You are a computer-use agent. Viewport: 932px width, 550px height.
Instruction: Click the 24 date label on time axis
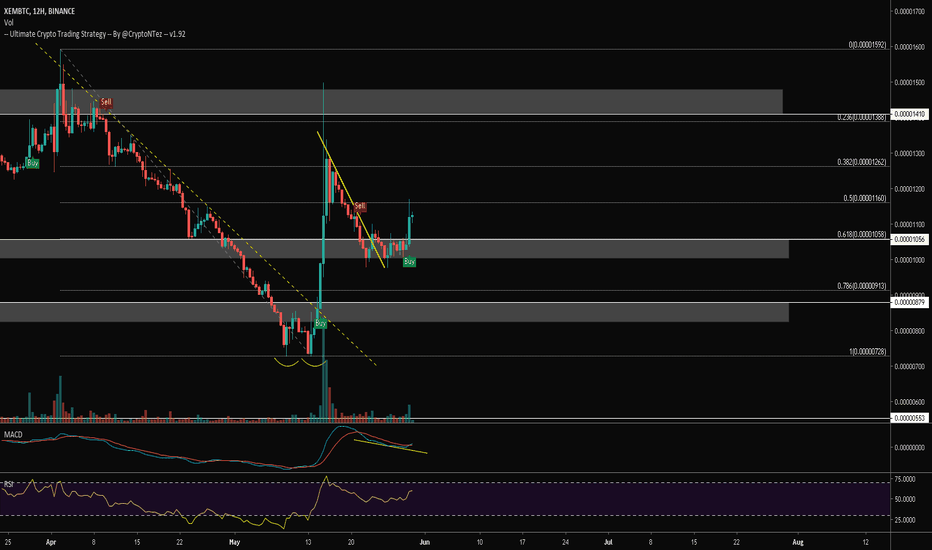coord(565,542)
